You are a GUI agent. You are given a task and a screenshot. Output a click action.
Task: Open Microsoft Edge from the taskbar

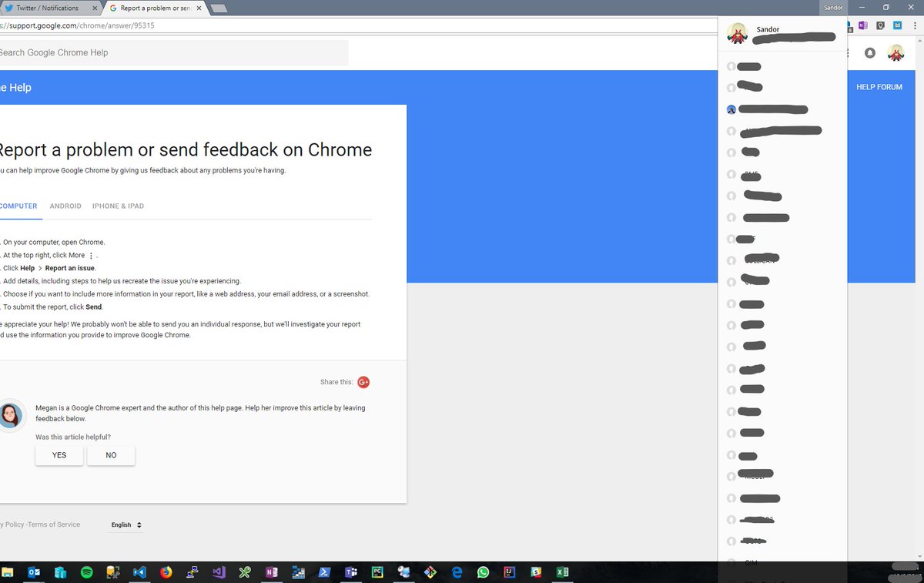pos(457,572)
